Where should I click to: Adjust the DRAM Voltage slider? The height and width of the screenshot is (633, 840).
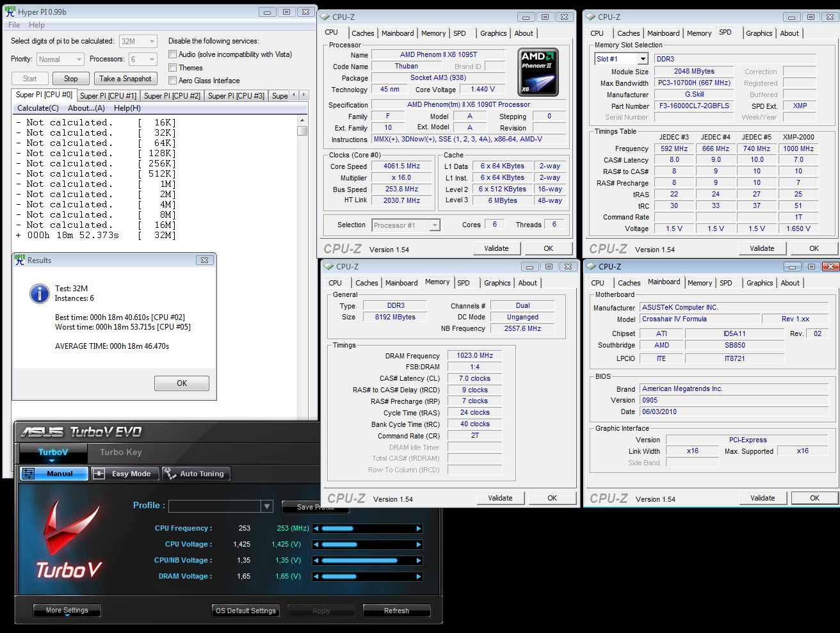pyautogui.click(x=367, y=577)
